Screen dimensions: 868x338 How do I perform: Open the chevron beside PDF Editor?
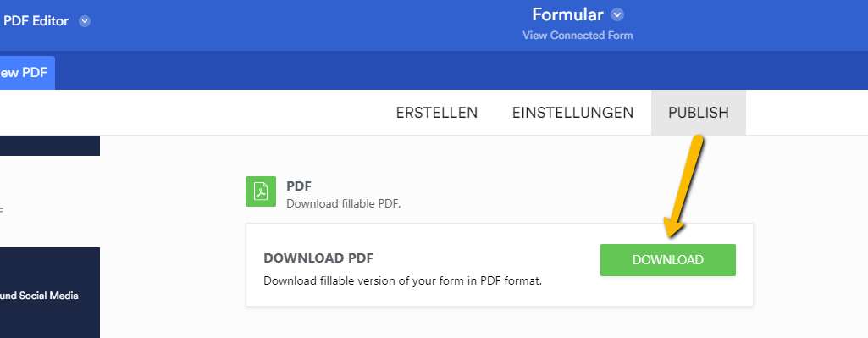(x=84, y=22)
